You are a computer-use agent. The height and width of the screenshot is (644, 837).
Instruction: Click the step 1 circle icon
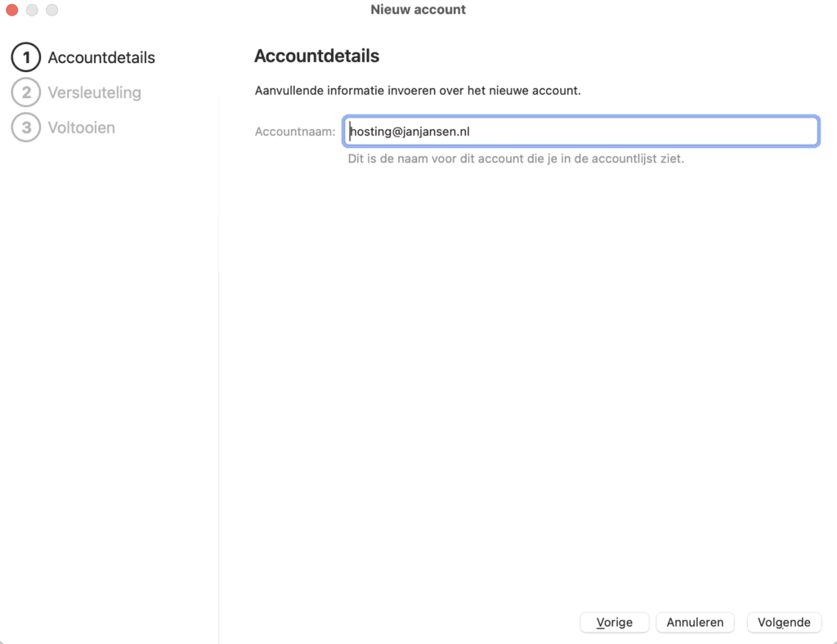pyautogui.click(x=26, y=58)
